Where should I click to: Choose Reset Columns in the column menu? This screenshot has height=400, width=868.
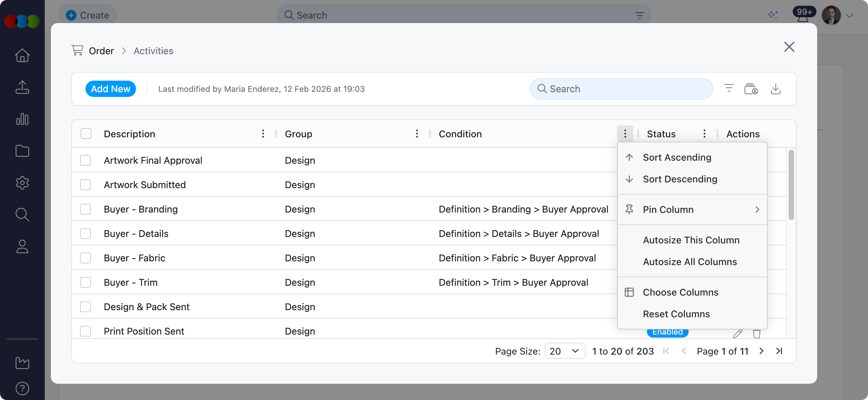pos(676,314)
